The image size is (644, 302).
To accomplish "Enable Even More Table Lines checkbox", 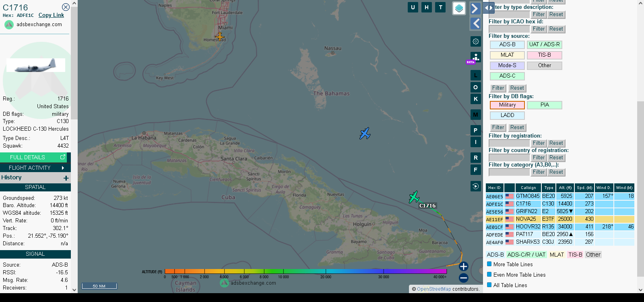I will [x=489, y=275].
